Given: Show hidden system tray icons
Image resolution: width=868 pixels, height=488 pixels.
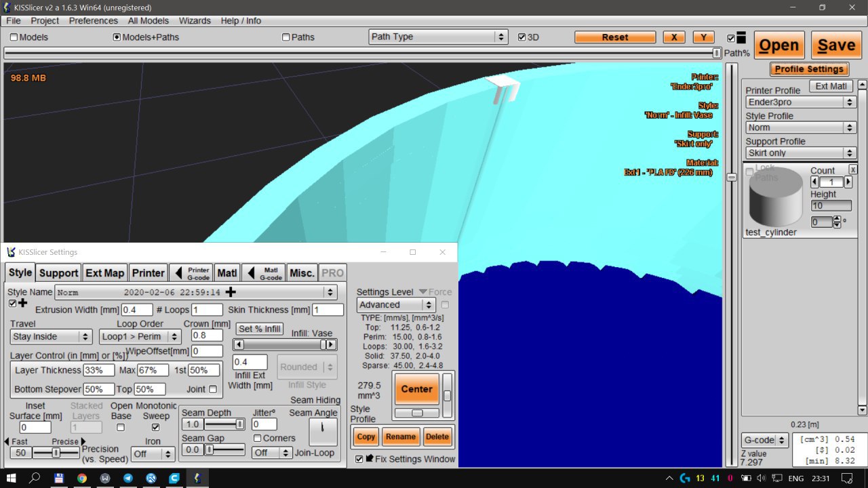Looking at the screenshot, I should (x=669, y=478).
